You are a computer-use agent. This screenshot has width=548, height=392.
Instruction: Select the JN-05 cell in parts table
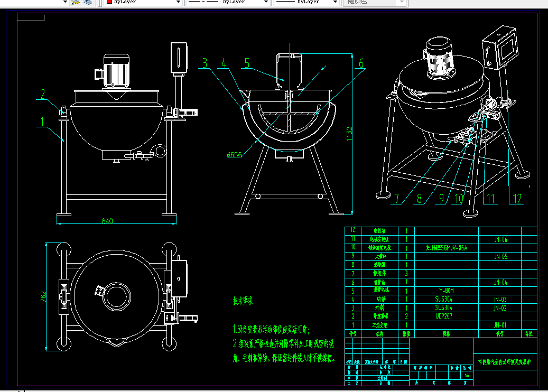coord(500,256)
